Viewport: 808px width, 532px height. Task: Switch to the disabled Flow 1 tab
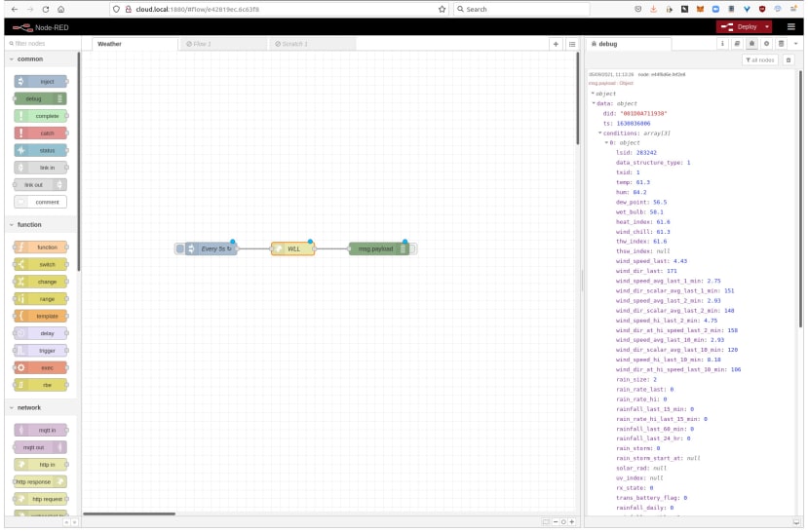click(223, 44)
